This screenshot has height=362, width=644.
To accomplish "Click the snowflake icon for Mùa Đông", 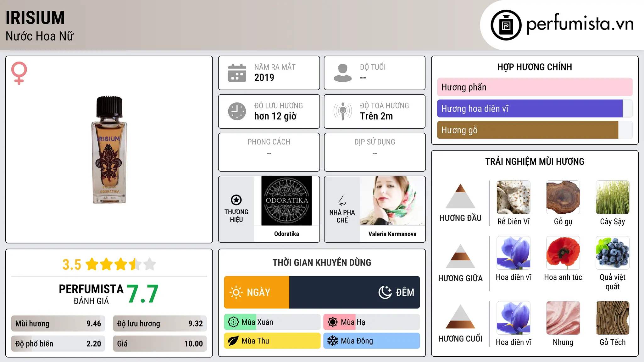I will [333, 341].
